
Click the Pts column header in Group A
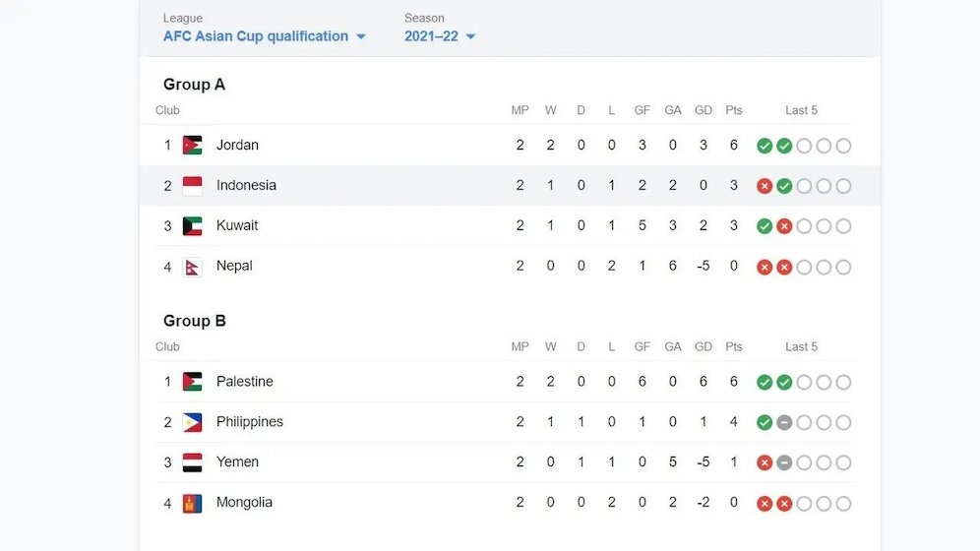tap(734, 110)
